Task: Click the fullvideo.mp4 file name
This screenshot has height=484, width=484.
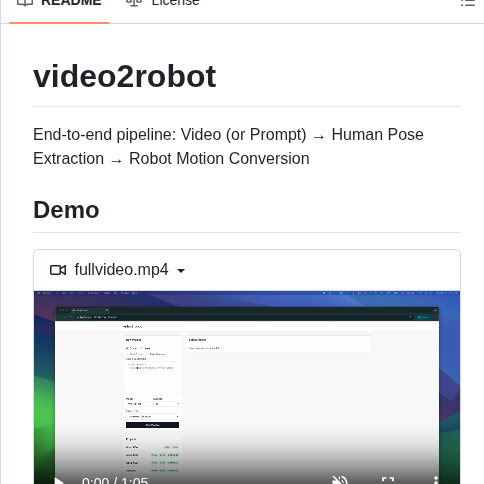Action: click(x=121, y=270)
